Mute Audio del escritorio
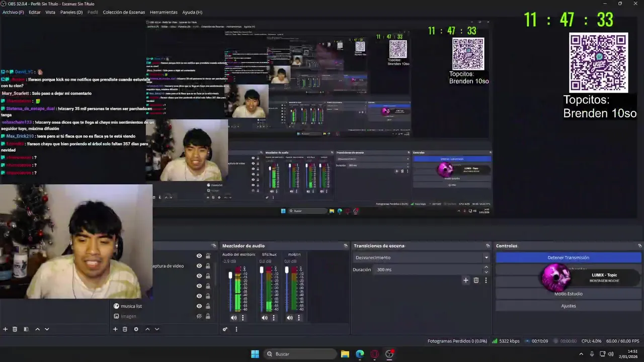Image resolution: width=644 pixels, height=362 pixels. click(x=233, y=318)
